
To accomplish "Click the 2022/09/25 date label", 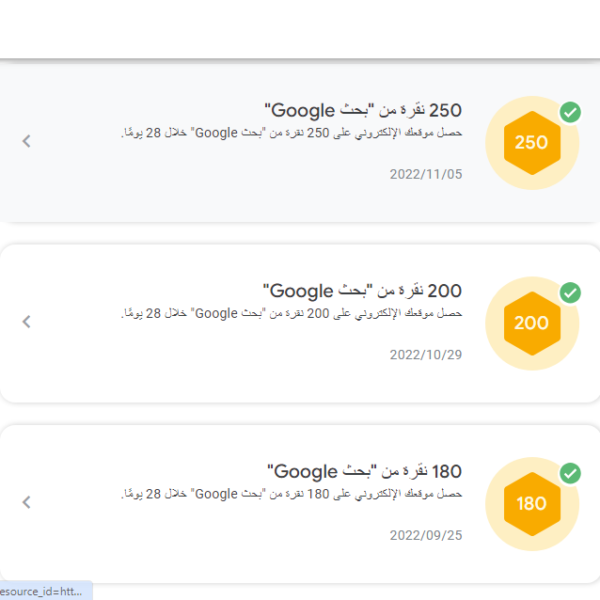I will click(x=426, y=535).
